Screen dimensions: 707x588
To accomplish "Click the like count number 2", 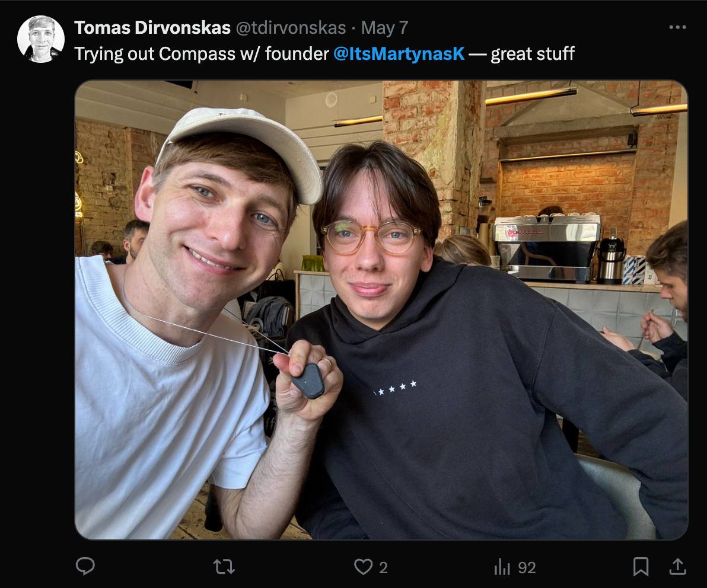I will (383, 568).
